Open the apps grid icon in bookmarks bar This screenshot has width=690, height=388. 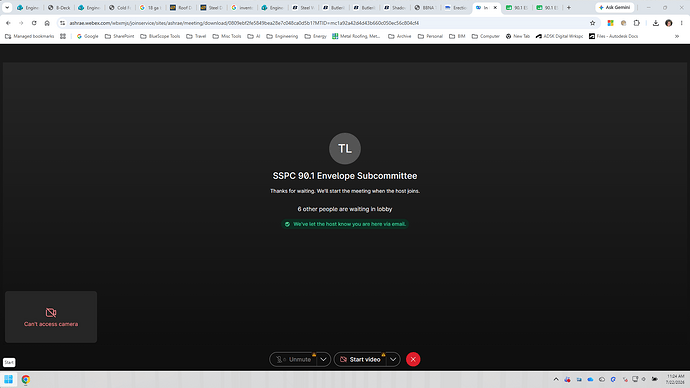(63, 36)
